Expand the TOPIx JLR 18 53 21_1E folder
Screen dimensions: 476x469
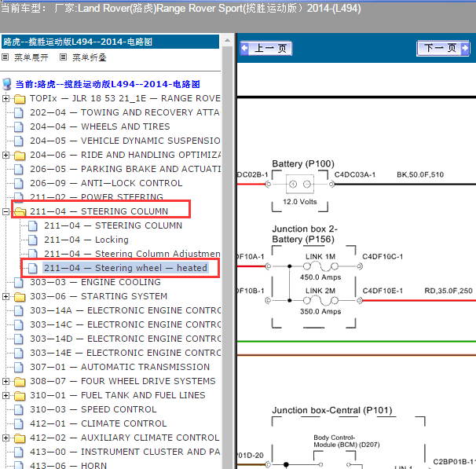pyautogui.click(x=5, y=98)
